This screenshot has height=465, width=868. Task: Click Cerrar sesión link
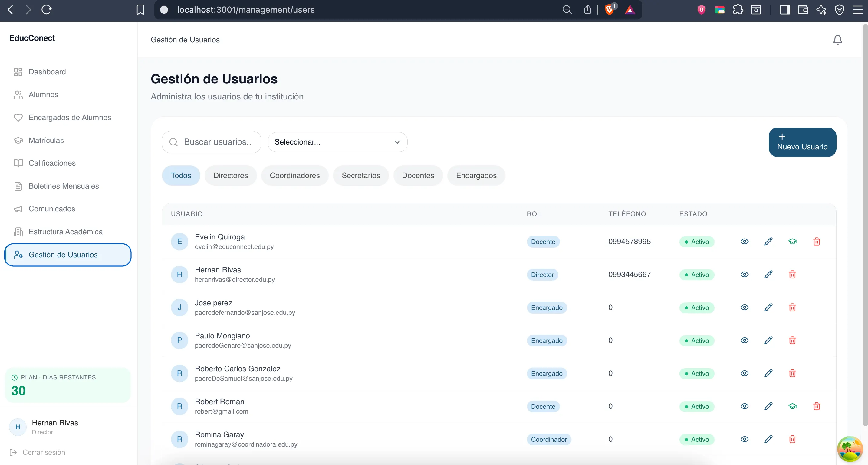(44, 452)
